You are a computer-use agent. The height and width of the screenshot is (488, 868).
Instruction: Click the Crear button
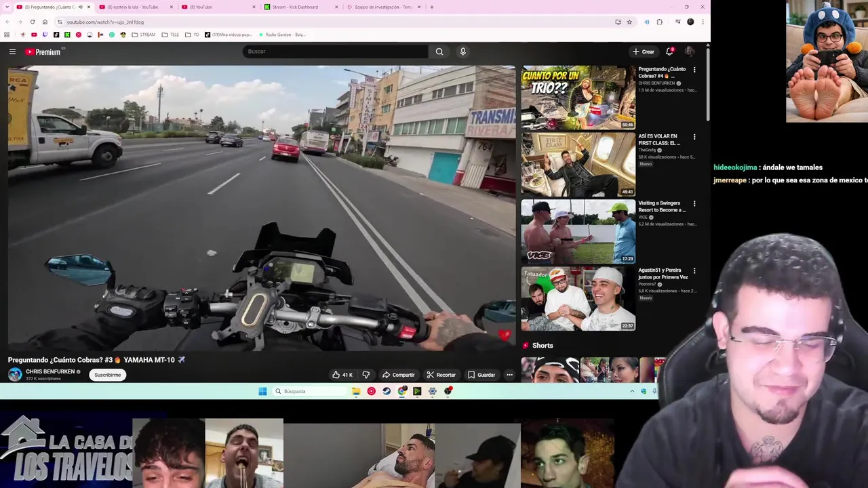point(644,52)
